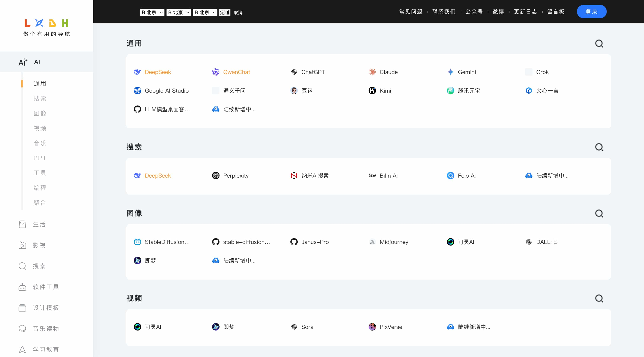Select 搜索 in the AI submenu
Screen dimensions: 644x357
click(40, 99)
